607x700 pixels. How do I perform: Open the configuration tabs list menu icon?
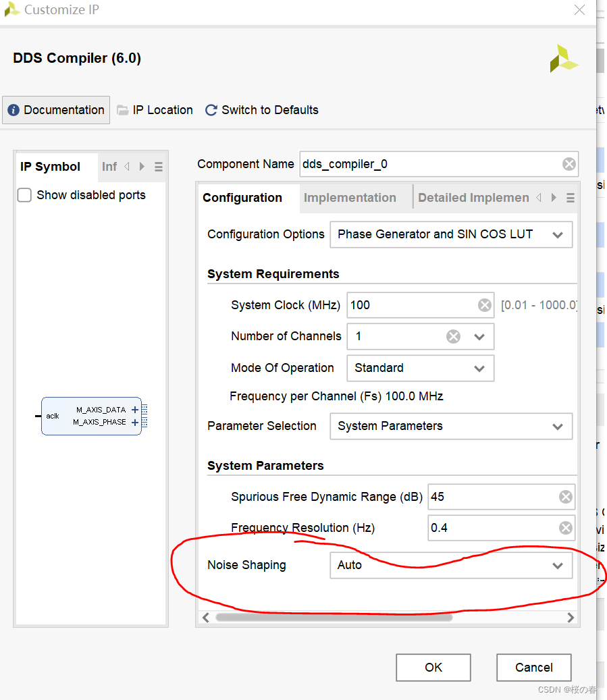tap(571, 198)
